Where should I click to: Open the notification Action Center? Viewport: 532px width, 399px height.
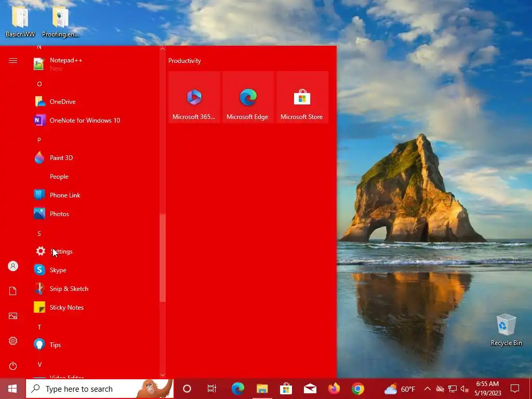coord(515,389)
